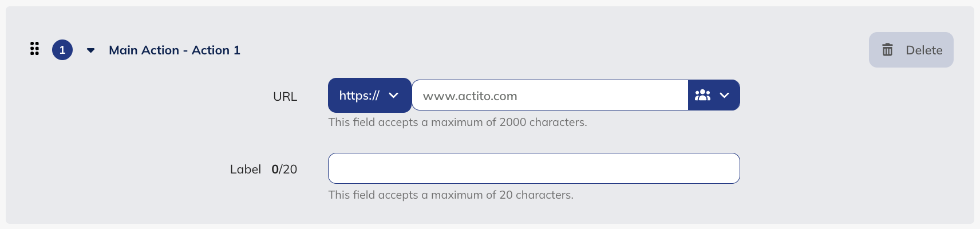
Task: Click the URL field label
Action: [x=285, y=97]
